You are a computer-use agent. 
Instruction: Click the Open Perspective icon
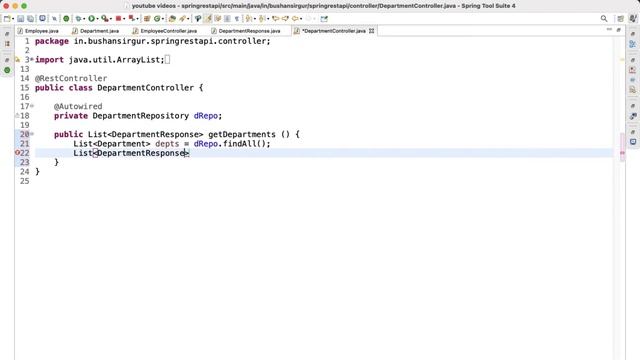click(x=620, y=18)
